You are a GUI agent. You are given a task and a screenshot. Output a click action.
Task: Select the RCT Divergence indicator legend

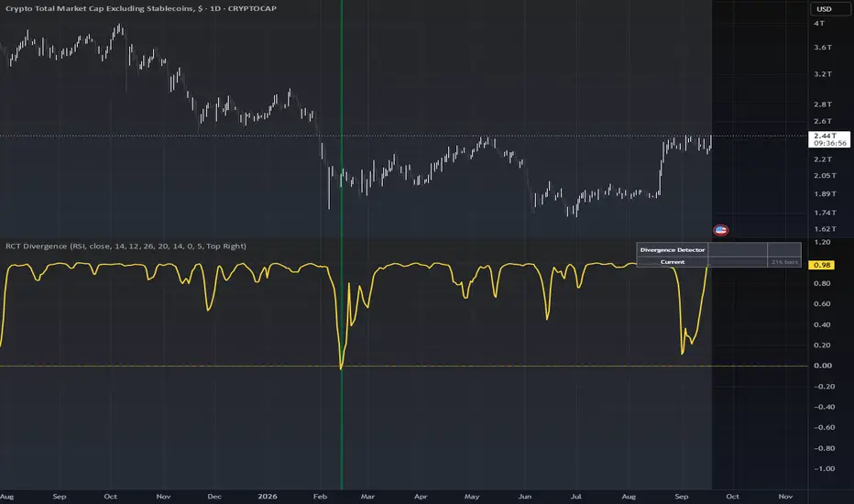pyautogui.click(x=126, y=247)
